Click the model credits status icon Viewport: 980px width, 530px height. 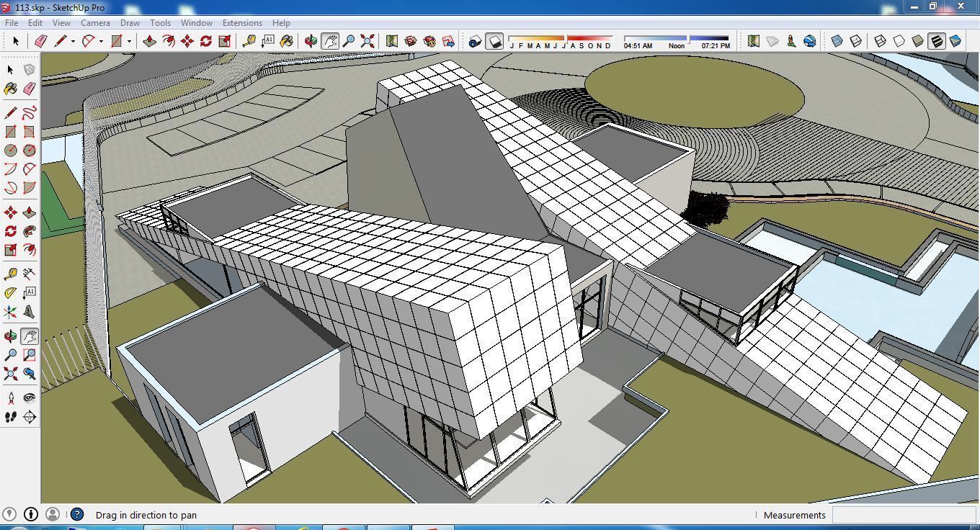point(31,514)
